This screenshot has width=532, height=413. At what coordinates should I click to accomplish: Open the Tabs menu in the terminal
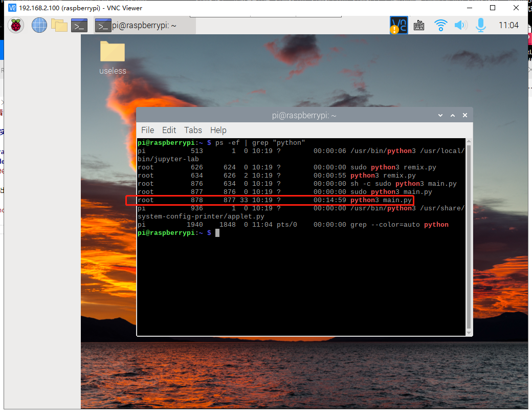pos(193,130)
